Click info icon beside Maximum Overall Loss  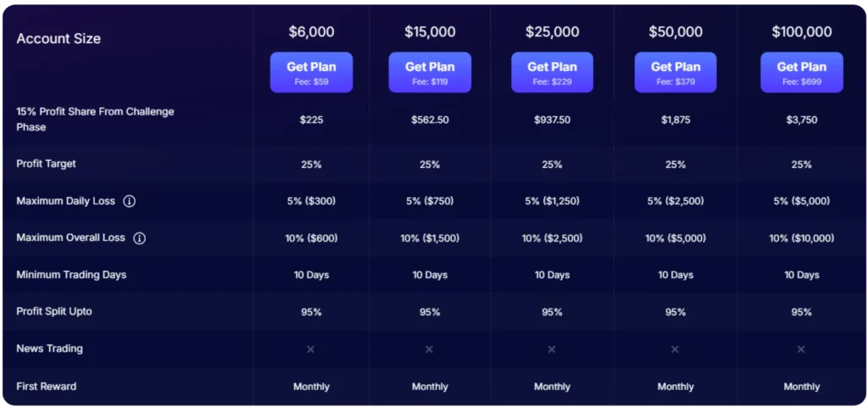[x=140, y=238]
